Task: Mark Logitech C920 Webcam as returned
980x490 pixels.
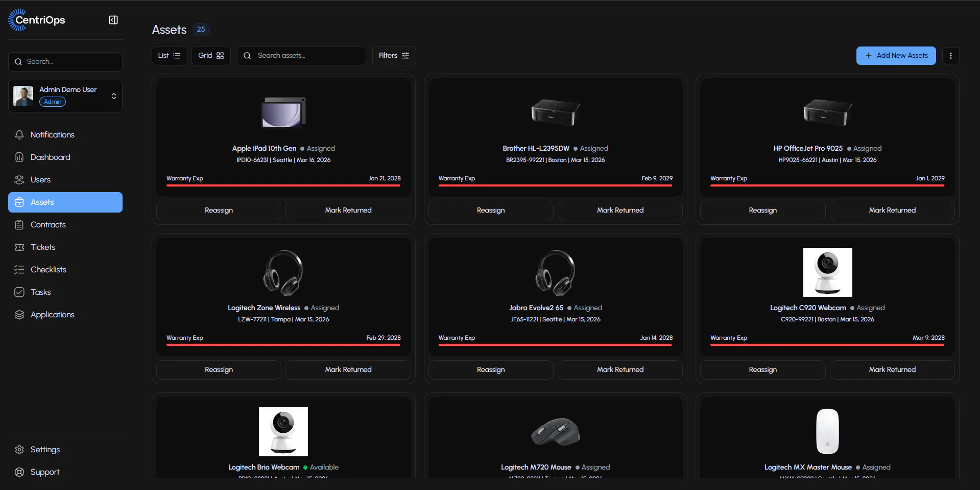Action: [x=892, y=370]
